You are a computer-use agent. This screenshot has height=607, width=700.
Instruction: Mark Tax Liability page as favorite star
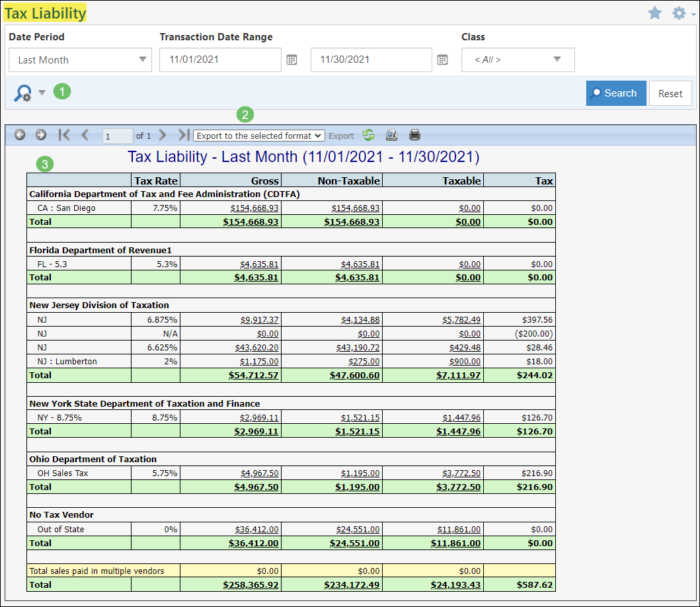coord(654,12)
